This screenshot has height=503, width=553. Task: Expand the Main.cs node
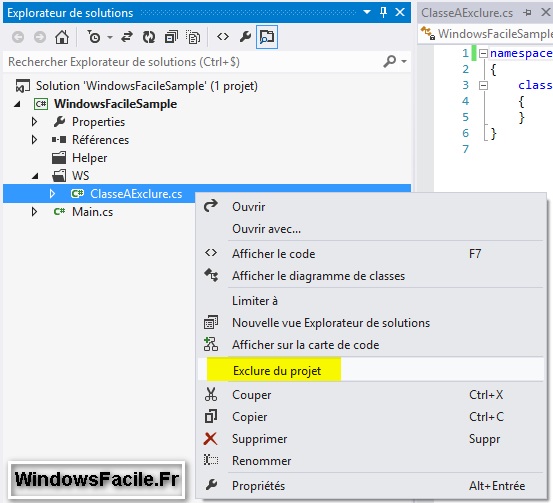[34, 212]
